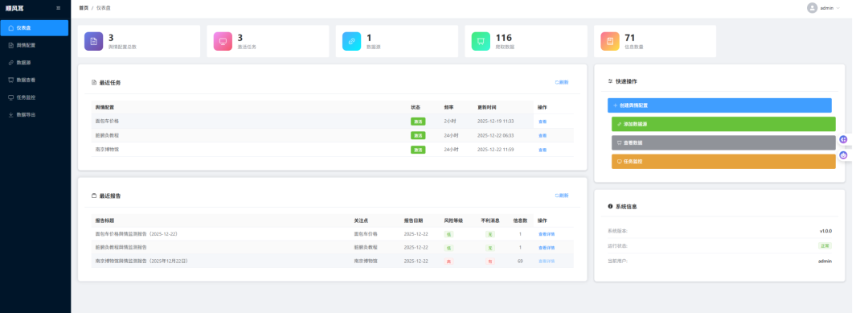The image size is (868, 313).
Task: Click 首页 in the breadcrumb
Action: pos(84,8)
